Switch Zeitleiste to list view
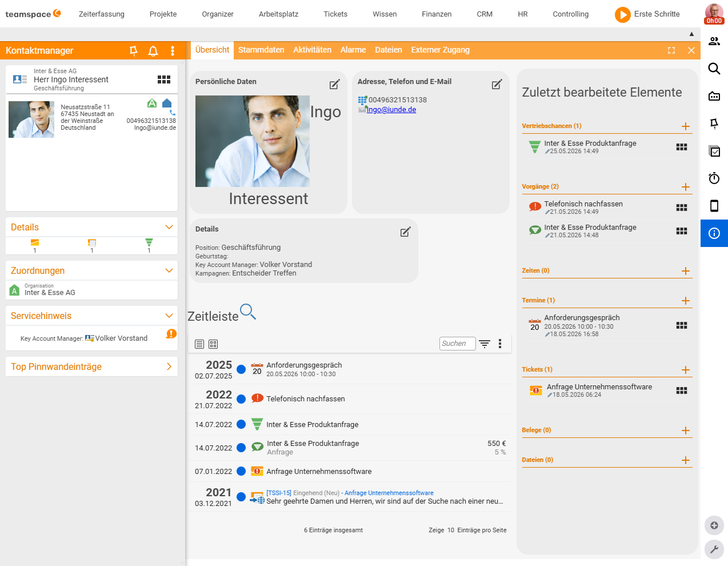 pyautogui.click(x=199, y=344)
